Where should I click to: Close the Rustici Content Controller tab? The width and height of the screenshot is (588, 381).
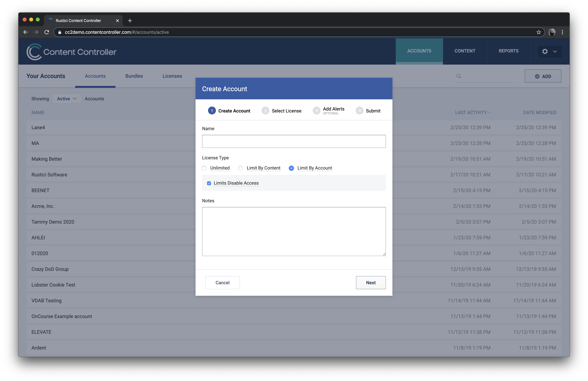[117, 20]
